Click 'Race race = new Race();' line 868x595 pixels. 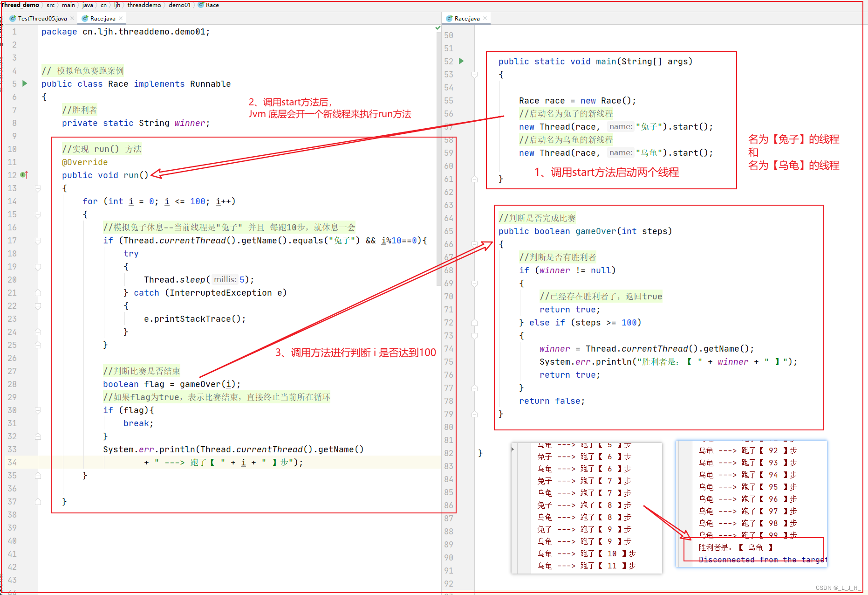click(578, 101)
